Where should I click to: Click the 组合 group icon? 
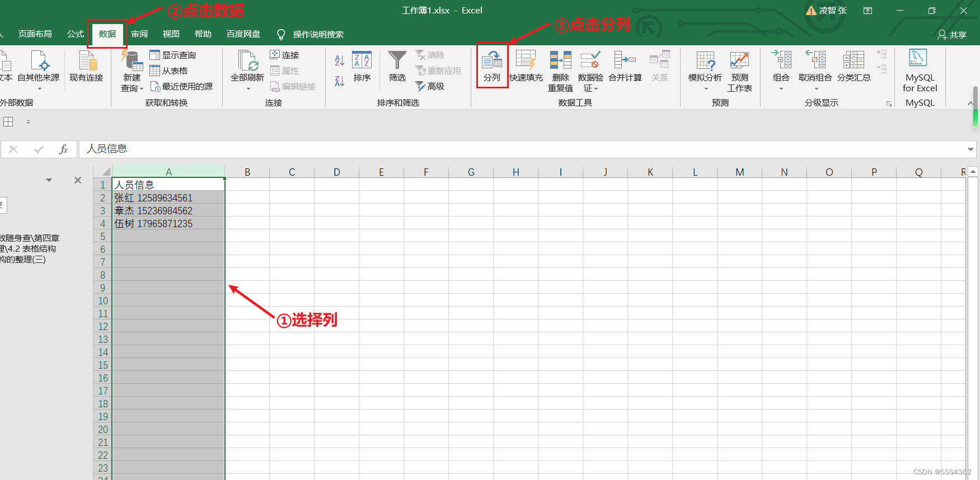point(781,60)
